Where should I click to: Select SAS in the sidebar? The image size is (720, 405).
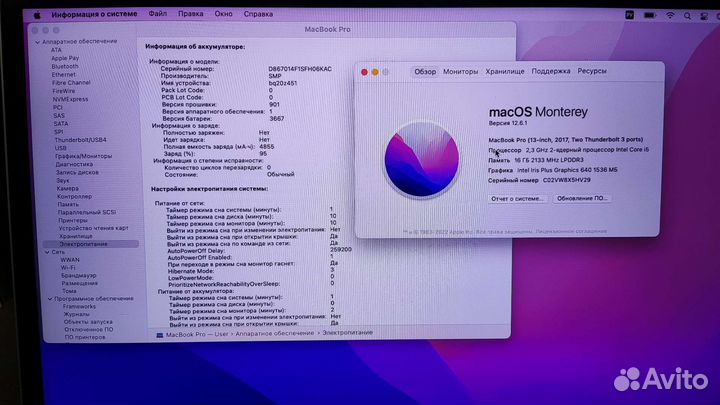pyautogui.click(x=59, y=116)
